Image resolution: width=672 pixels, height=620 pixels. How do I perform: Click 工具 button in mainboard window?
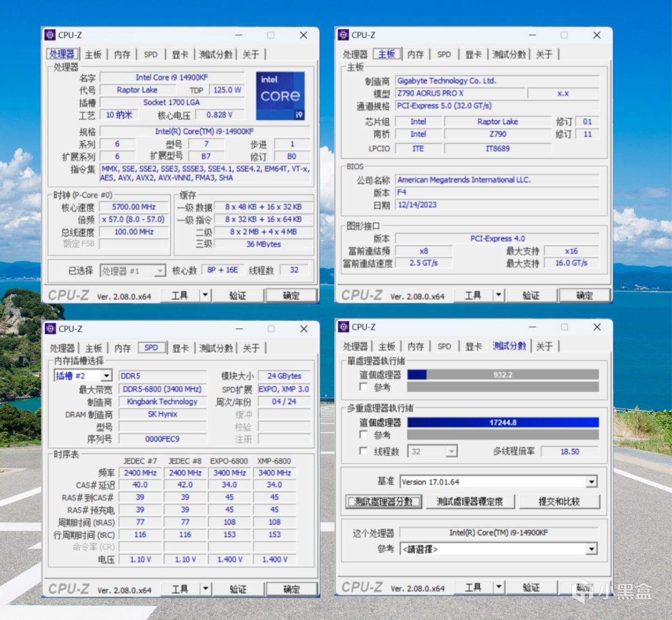pos(473,295)
